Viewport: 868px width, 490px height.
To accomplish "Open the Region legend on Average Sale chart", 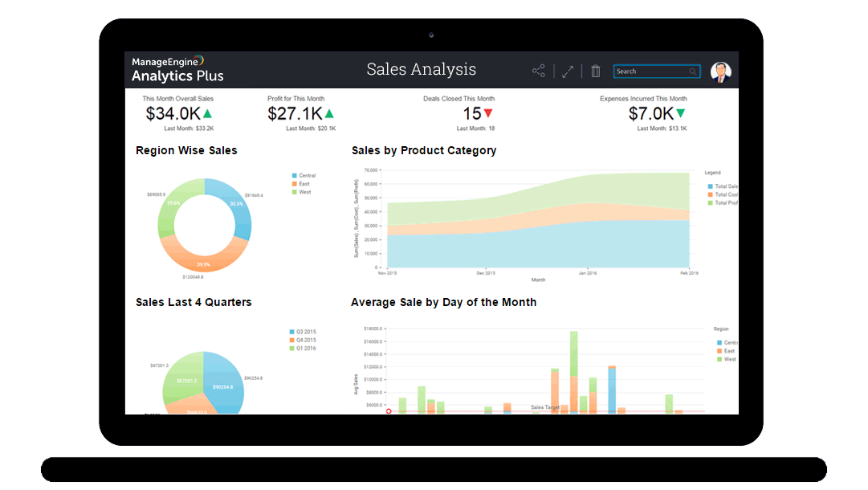I will (720, 329).
